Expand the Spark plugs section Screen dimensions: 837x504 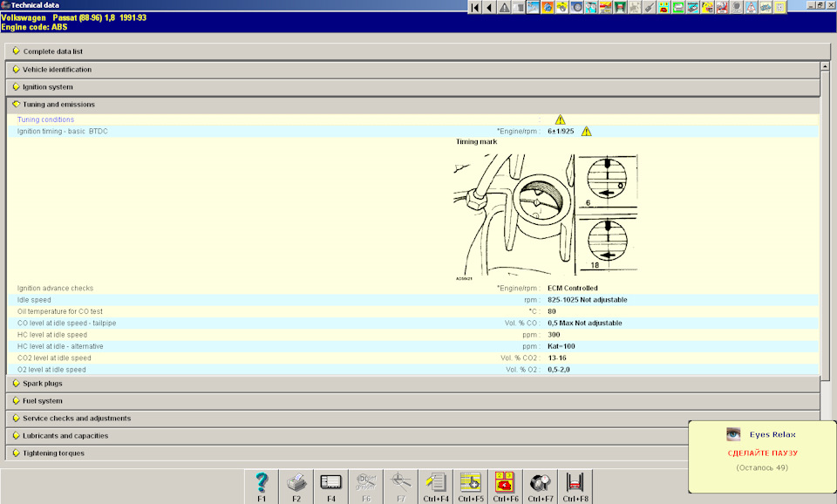coord(413,384)
